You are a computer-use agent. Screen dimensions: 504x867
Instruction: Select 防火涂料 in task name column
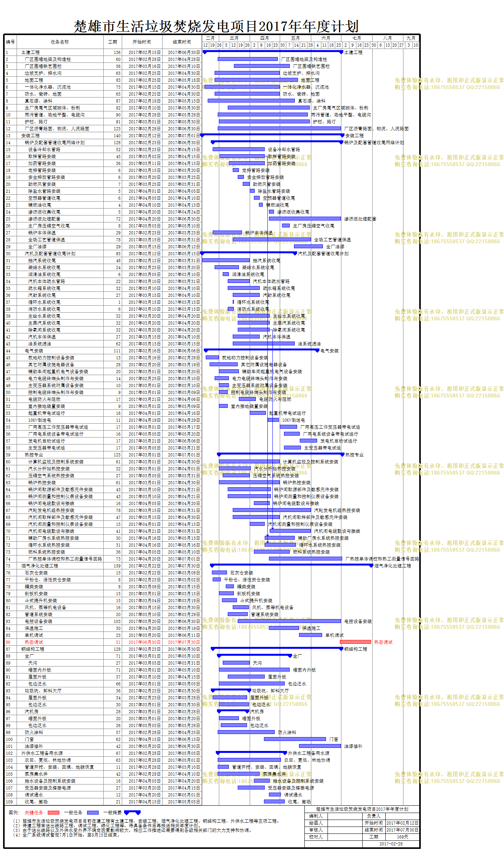click(x=34, y=732)
